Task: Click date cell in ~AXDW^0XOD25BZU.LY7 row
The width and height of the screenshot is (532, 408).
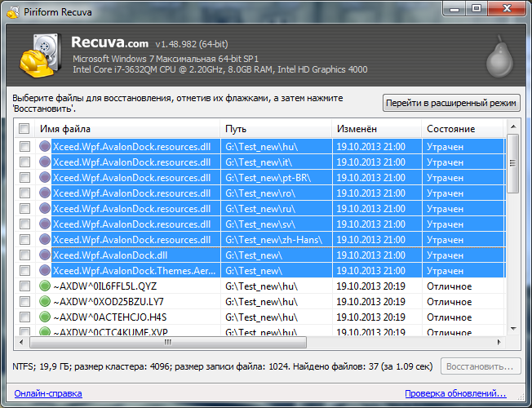Action: pos(370,302)
